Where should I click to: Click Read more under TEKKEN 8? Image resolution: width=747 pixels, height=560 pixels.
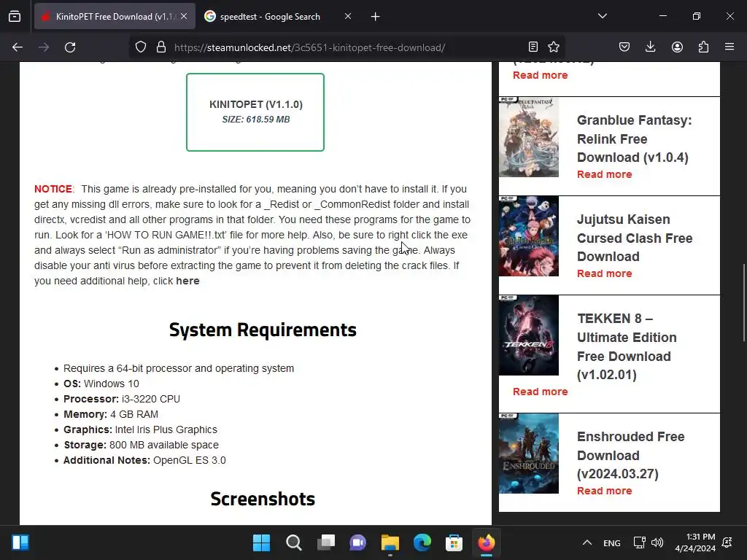[541, 392]
